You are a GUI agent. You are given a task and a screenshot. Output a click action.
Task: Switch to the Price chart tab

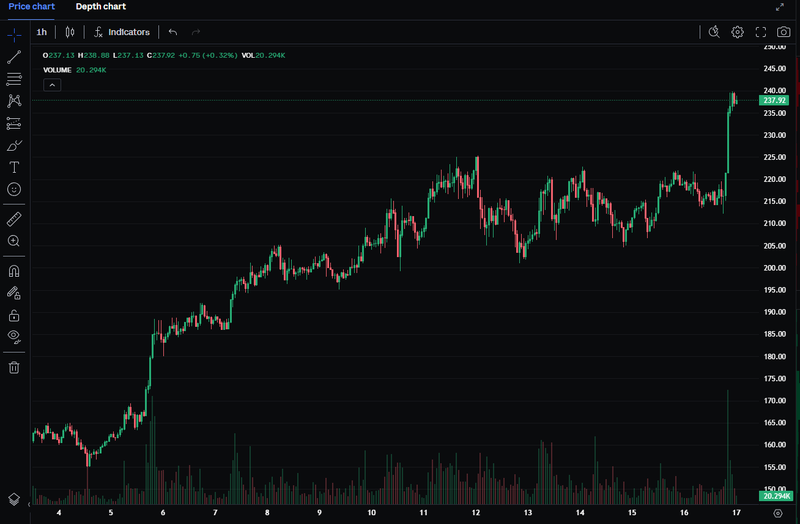coord(32,6)
